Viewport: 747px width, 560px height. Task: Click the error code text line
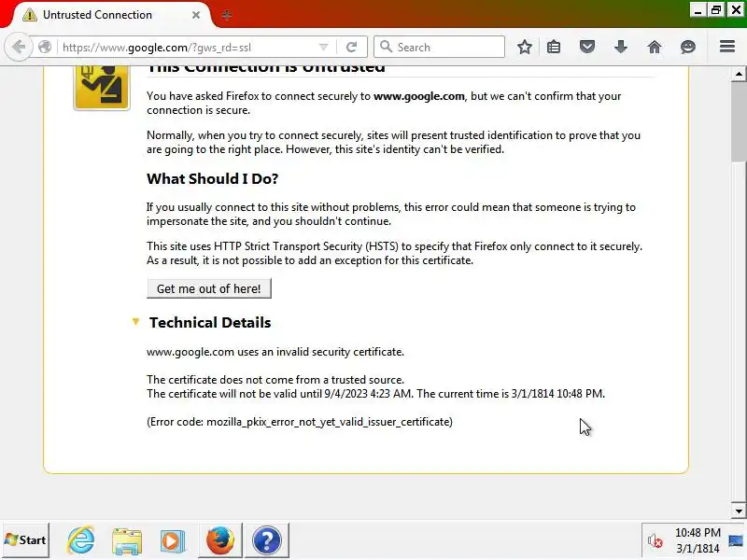tap(300, 422)
